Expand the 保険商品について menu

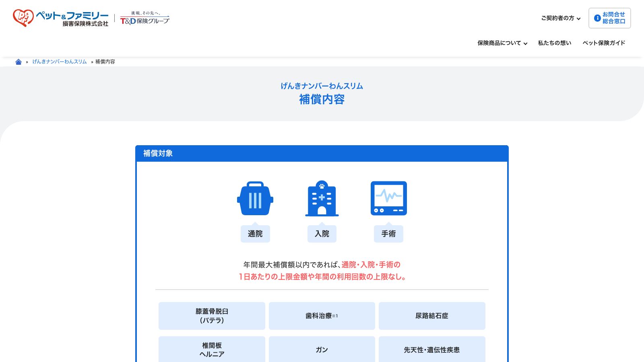pyautogui.click(x=502, y=43)
